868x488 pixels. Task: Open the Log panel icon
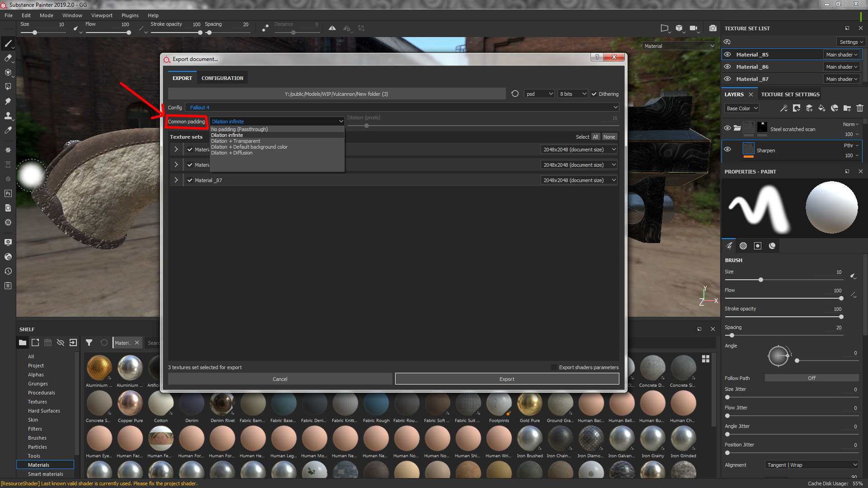8,286
